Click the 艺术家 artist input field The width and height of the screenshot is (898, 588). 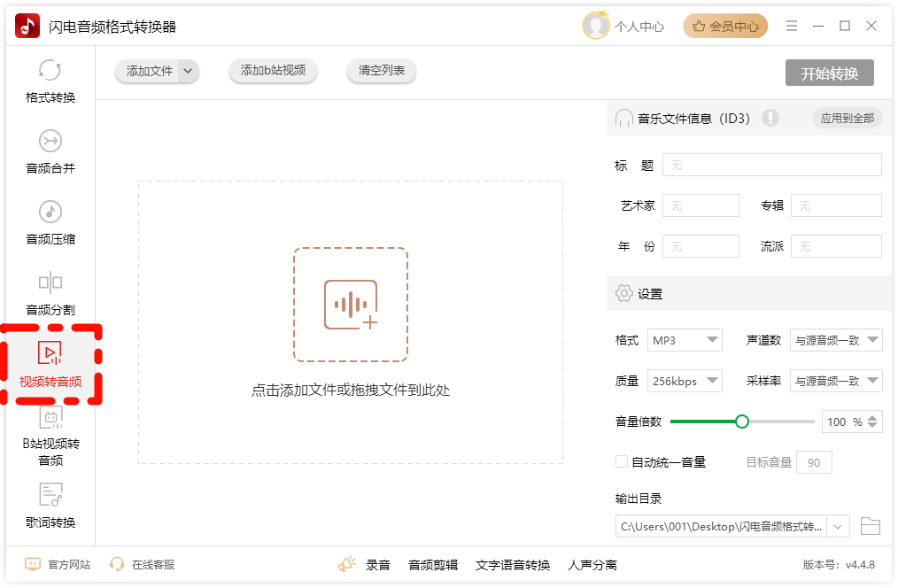point(701,205)
